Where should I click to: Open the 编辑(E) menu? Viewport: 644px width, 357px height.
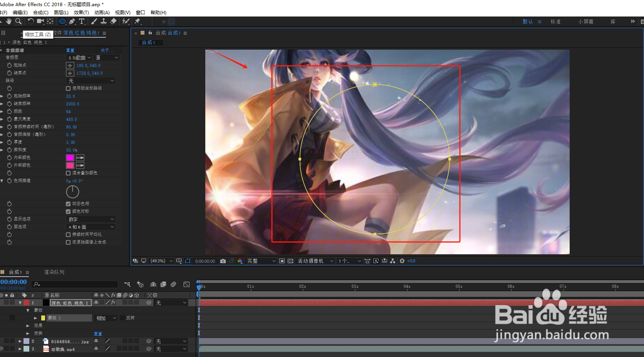(20, 13)
